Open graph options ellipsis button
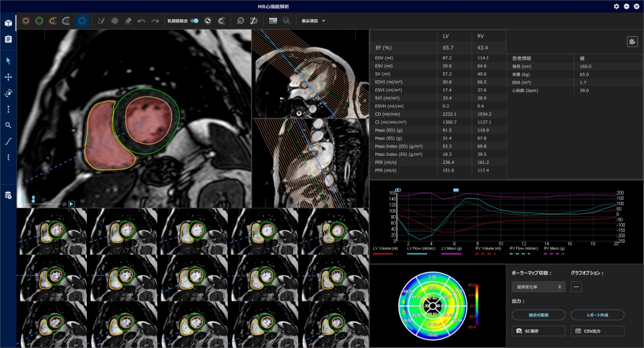This screenshot has width=644, height=348. [x=576, y=287]
